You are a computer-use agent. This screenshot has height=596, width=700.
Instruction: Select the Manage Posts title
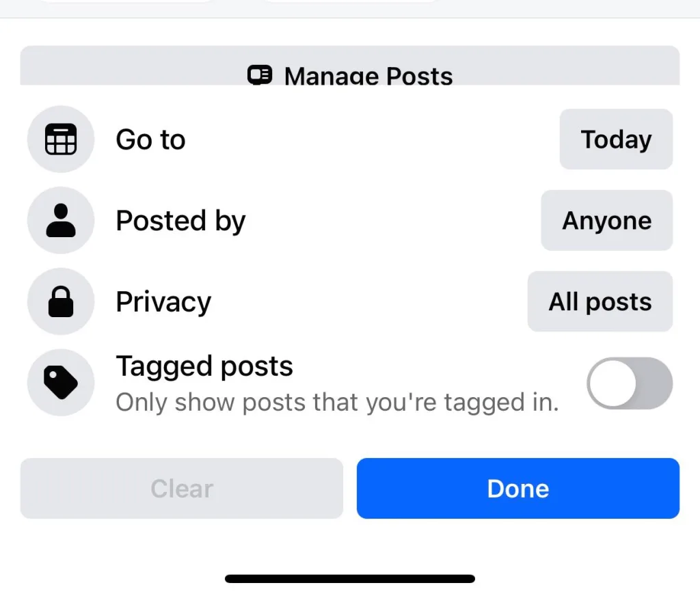(x=368, y=75)
